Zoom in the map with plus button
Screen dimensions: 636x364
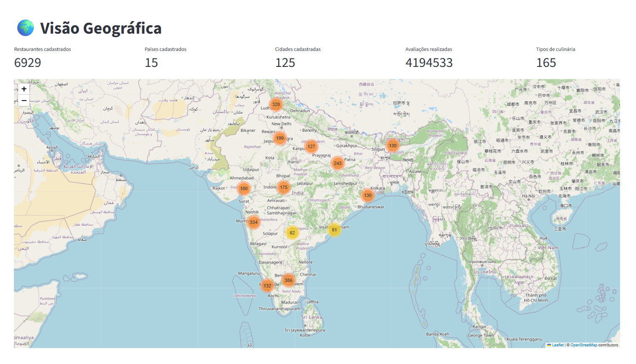(x=24, y=89)
